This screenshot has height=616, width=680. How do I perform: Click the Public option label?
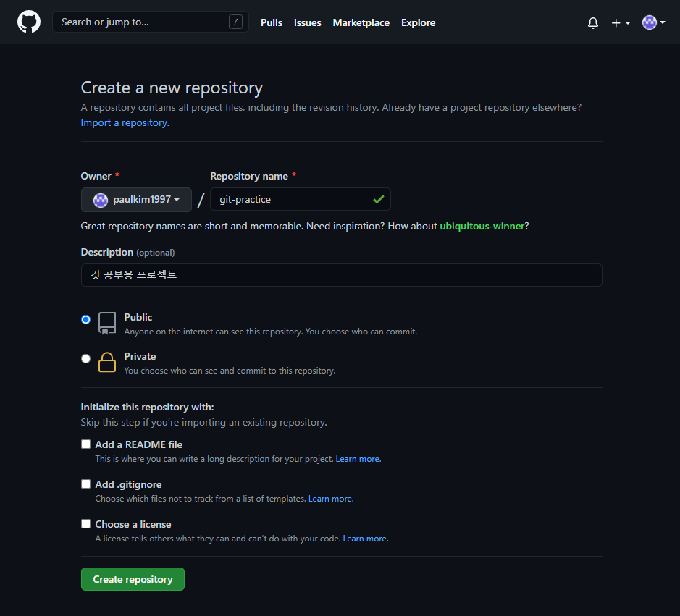point(138,317)
